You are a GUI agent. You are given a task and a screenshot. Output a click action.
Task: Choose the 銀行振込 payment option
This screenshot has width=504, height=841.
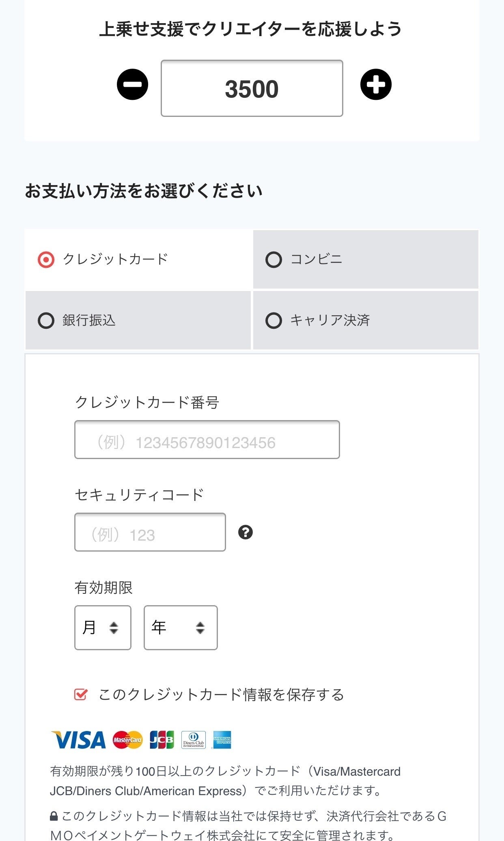click(x=46, y=321)
